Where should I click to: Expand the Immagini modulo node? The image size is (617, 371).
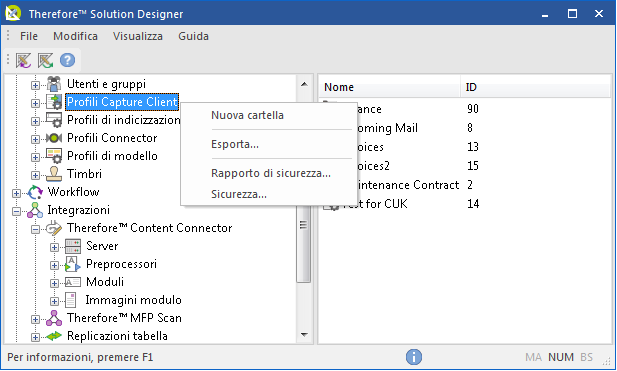[x=54, y=301]
